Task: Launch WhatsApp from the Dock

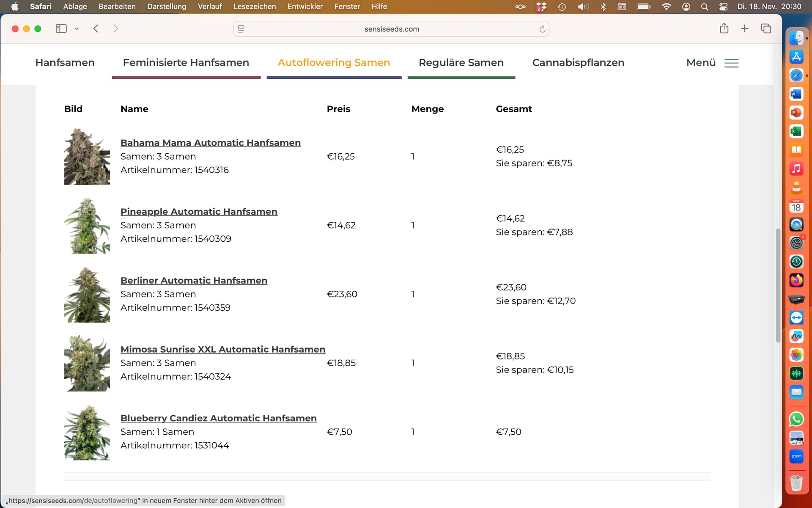Action: [796, 419]
